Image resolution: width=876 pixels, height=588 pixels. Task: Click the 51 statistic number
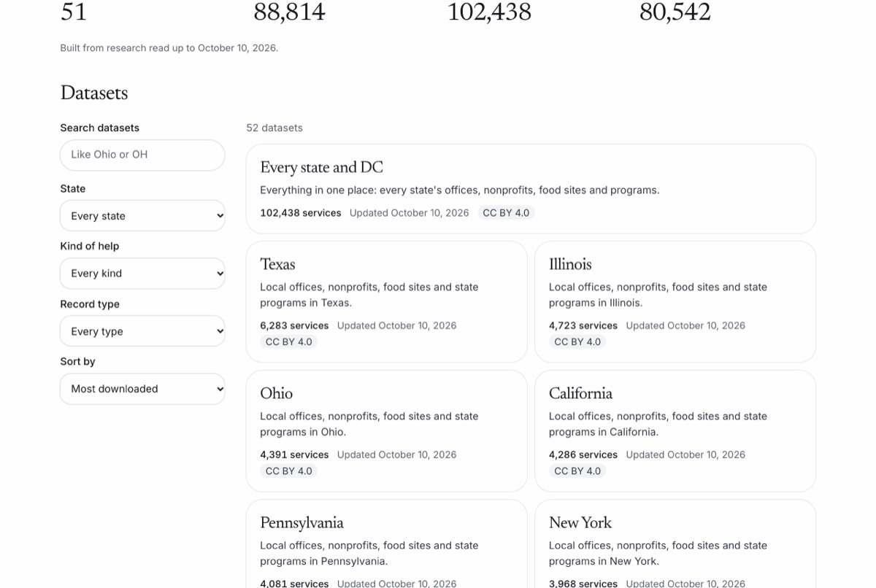[74, 12]
